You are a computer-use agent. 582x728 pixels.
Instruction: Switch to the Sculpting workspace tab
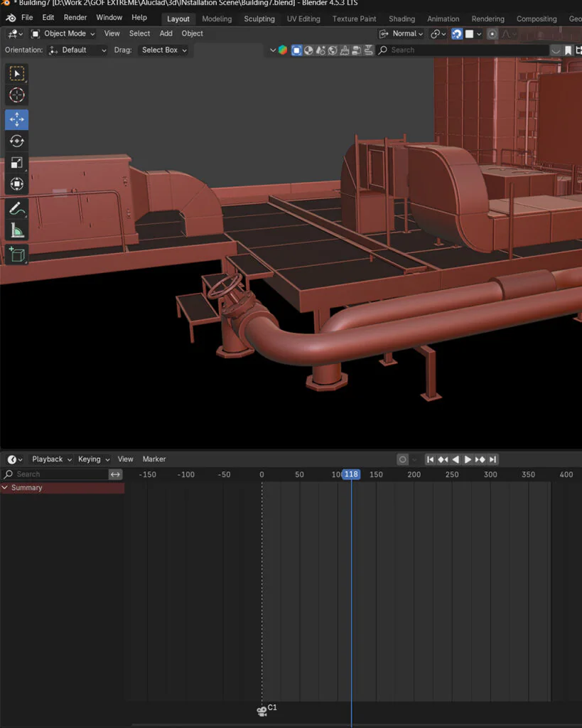click(x=259, y=19)
